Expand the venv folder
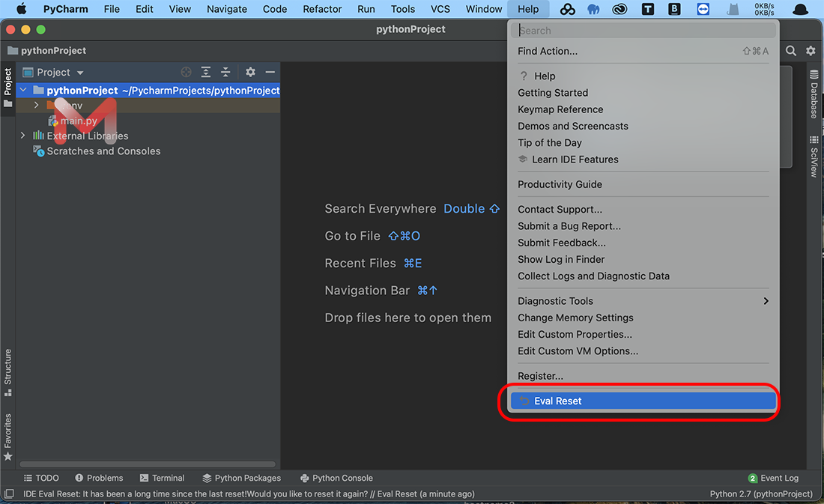 pos(36,105)
